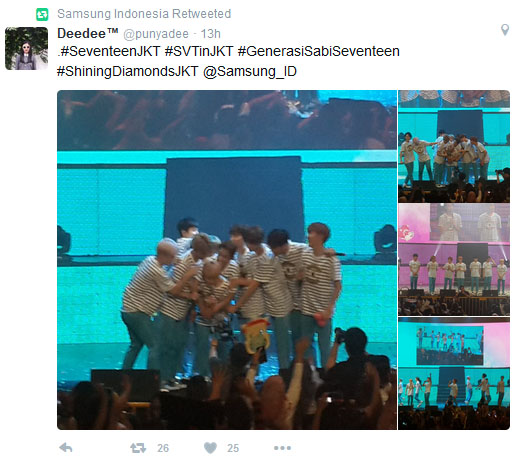The width and height of the screenshot is (520, 462).
Task: Click the location pin icon
Action: point(505,30)
